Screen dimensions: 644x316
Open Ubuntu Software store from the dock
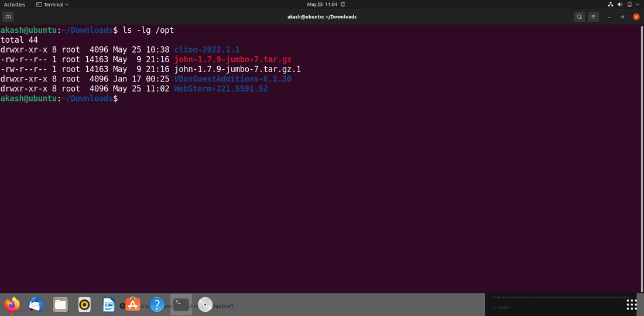(x=133, y=305)
